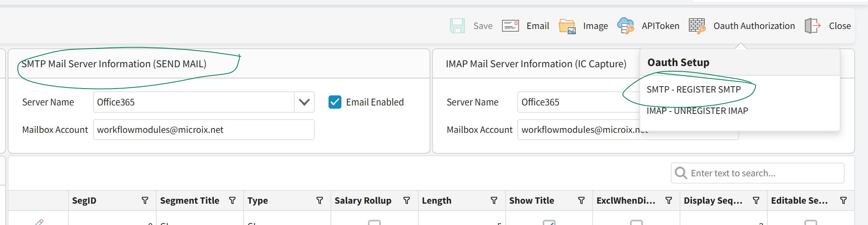The image size is (868, 225).
Task: Click the APIToken button label
Action: [660, 26]
